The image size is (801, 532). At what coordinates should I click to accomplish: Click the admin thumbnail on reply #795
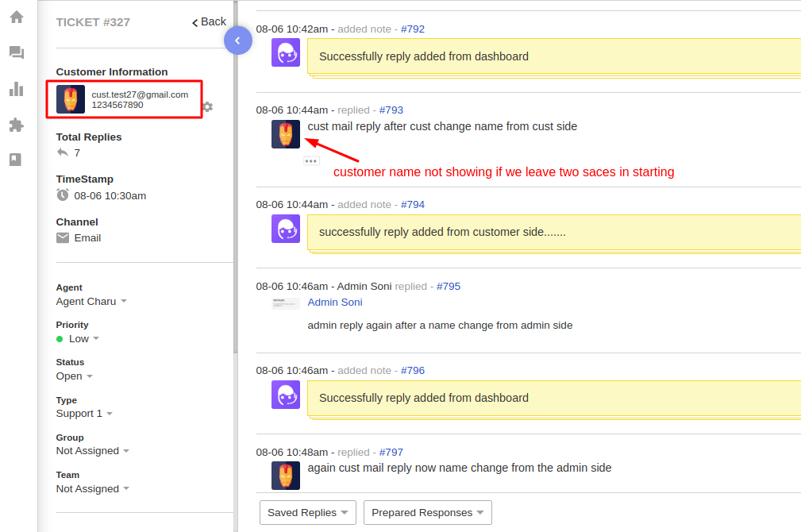286,303
